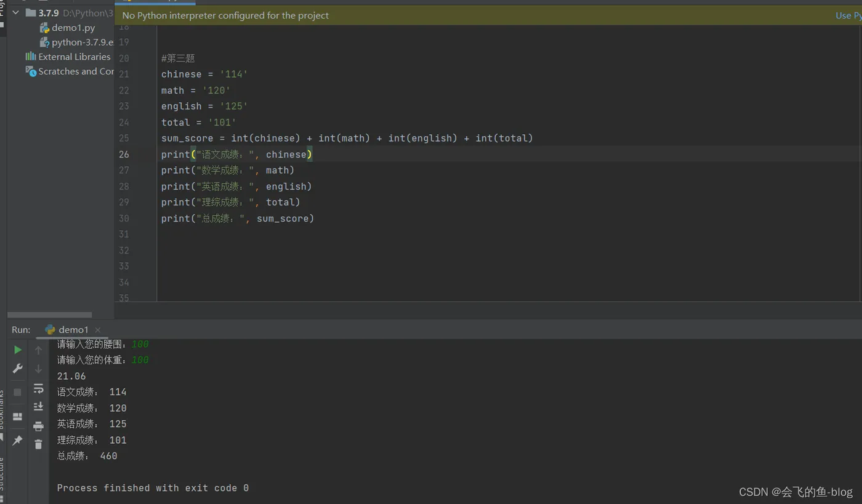The height and width of the screenshot is (504, 862).
Task: Open demo1.py in the project tree
Action: click(73, 28)
